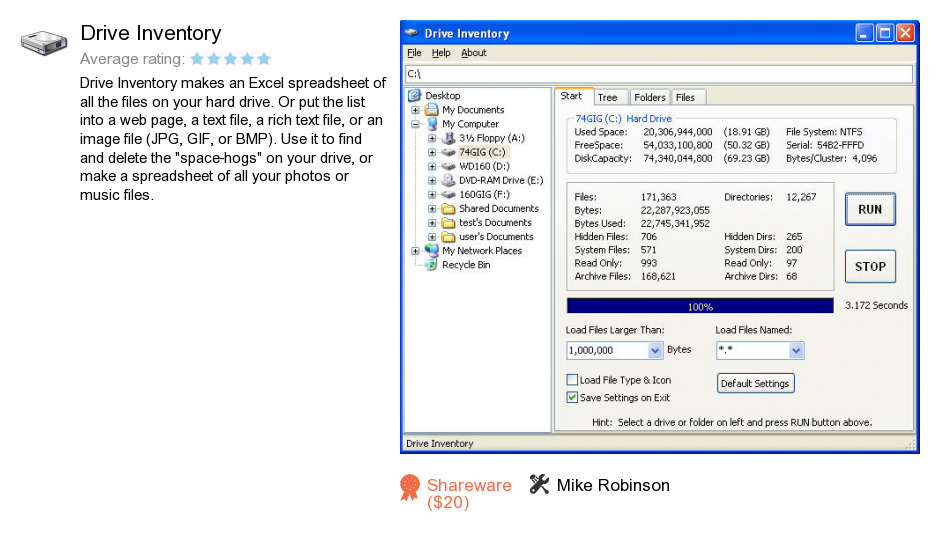Click the Files count 171,363 value
The image size is (940, 538).
[x=658, y=197]
